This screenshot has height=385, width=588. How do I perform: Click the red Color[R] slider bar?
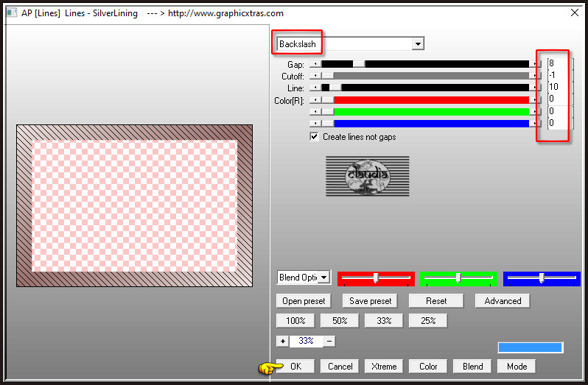431,100
